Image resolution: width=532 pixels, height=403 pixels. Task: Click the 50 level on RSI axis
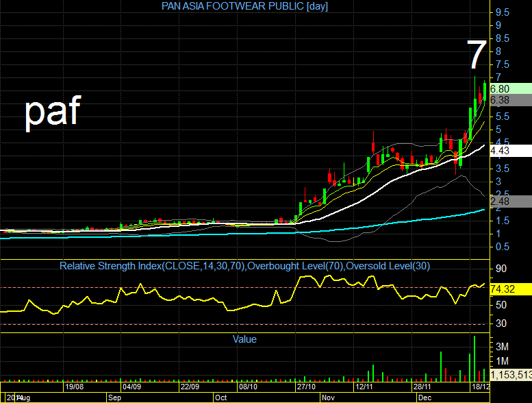coord(501,305)
